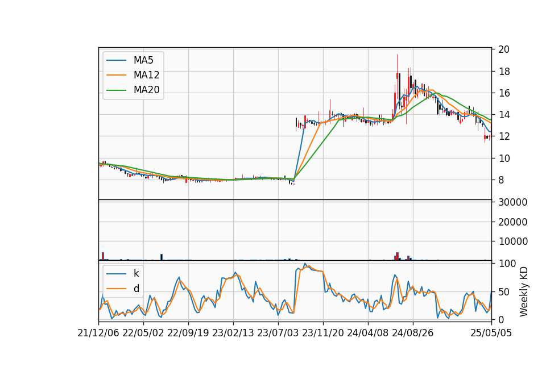Screen dimensions: 546x392
Task: Click the k legend label
Action: click(136, 273)
